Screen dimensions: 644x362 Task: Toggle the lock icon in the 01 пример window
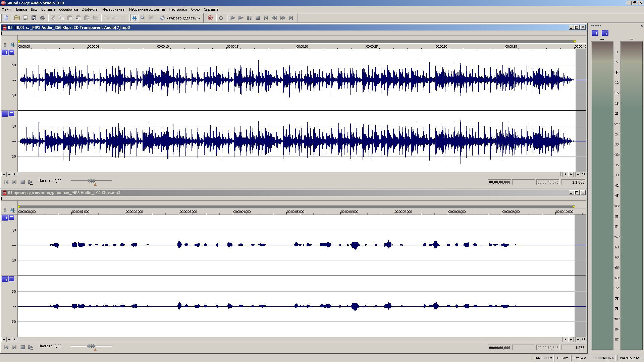coord(5,210)
